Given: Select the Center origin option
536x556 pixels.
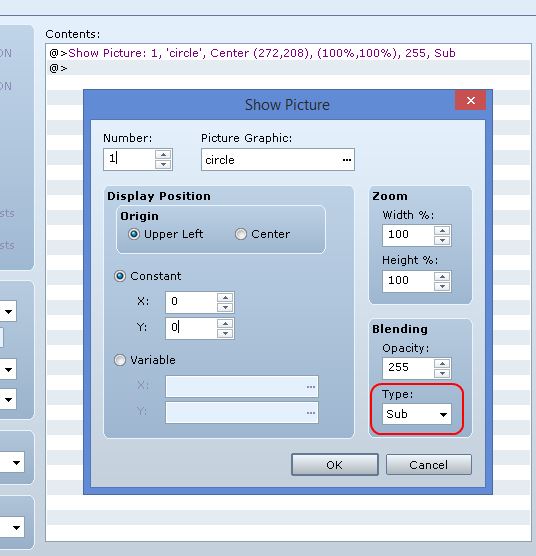Looking at the screenshot, I should point(262,234).
